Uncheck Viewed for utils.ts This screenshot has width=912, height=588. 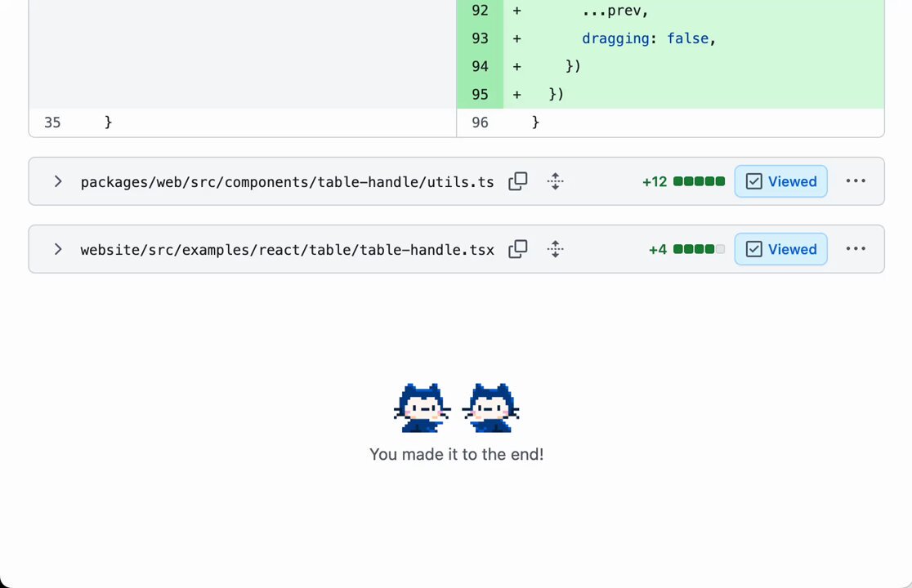pyautogui.click(x=780, y=181)
